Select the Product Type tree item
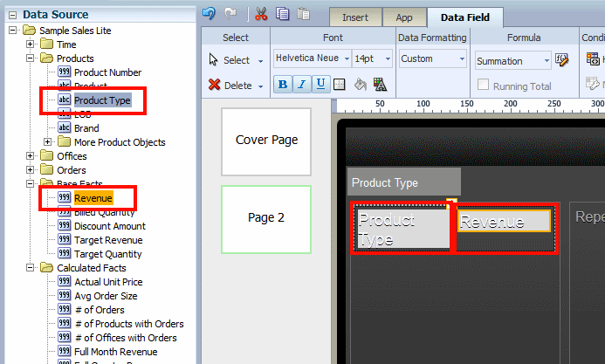The image size is (605, 364). coord(102,100)
